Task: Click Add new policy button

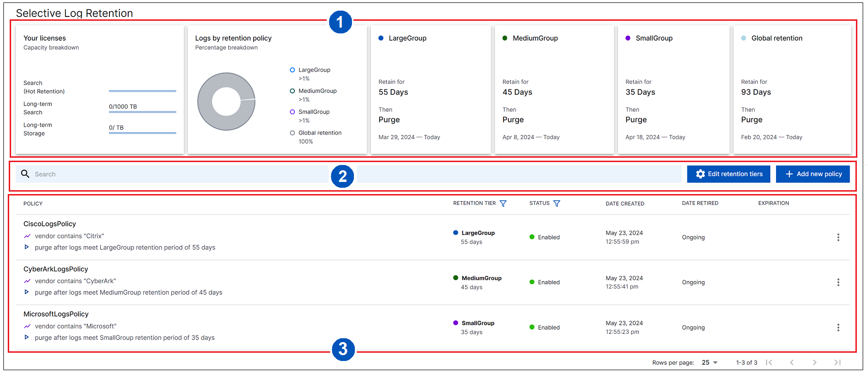Action: pos(813,174)
